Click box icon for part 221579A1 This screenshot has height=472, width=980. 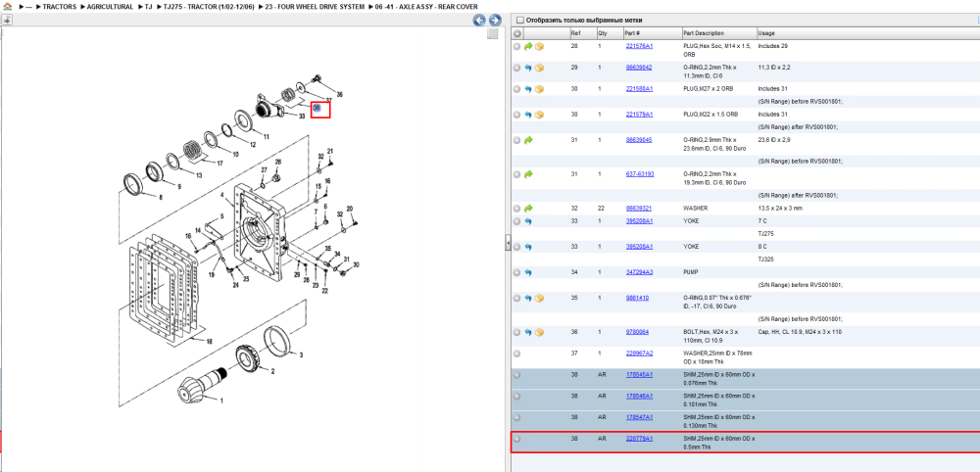pyautogui.click(x=539, y=115)
